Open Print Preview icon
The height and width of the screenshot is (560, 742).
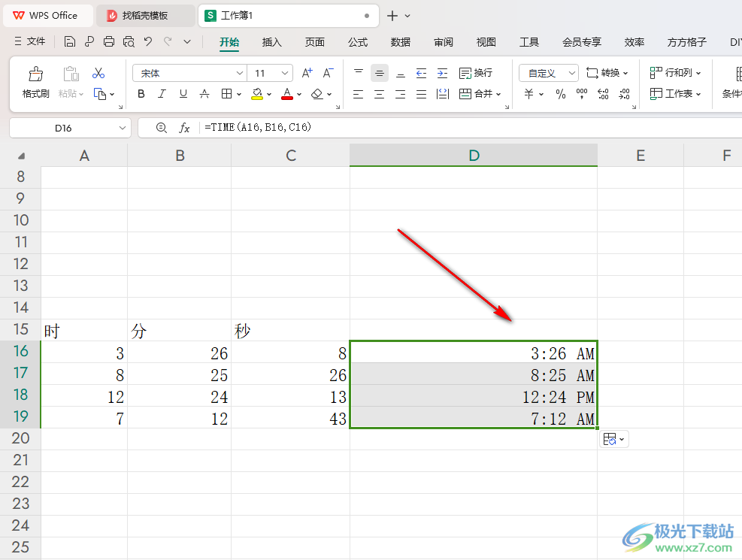(x=129, y=42)
